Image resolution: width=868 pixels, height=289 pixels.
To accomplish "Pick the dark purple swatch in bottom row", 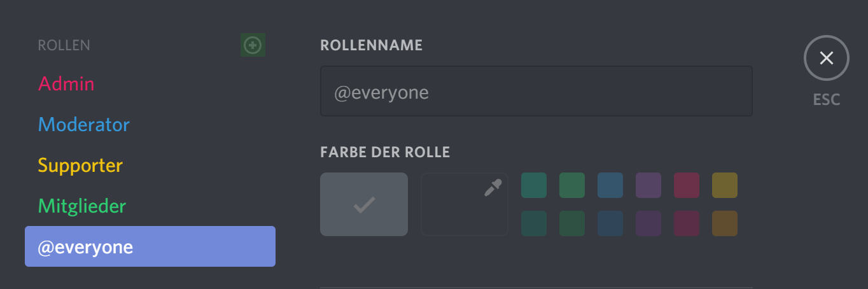I will [648, 223].
